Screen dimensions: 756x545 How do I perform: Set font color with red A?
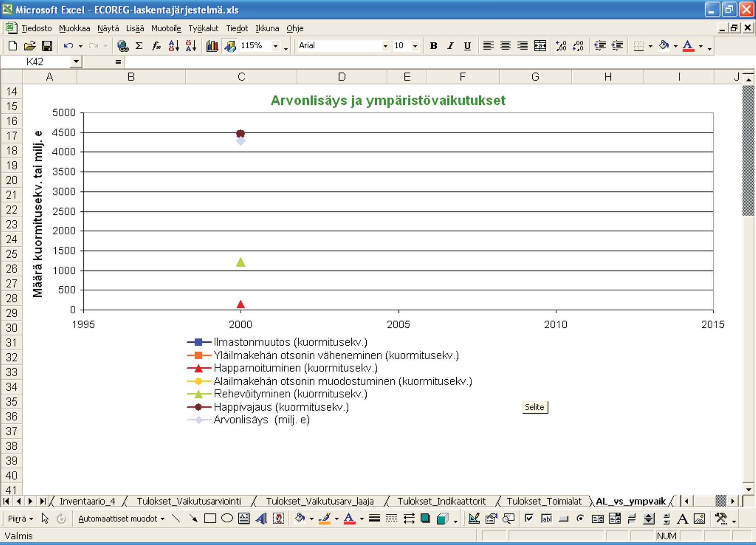[688, 46]
